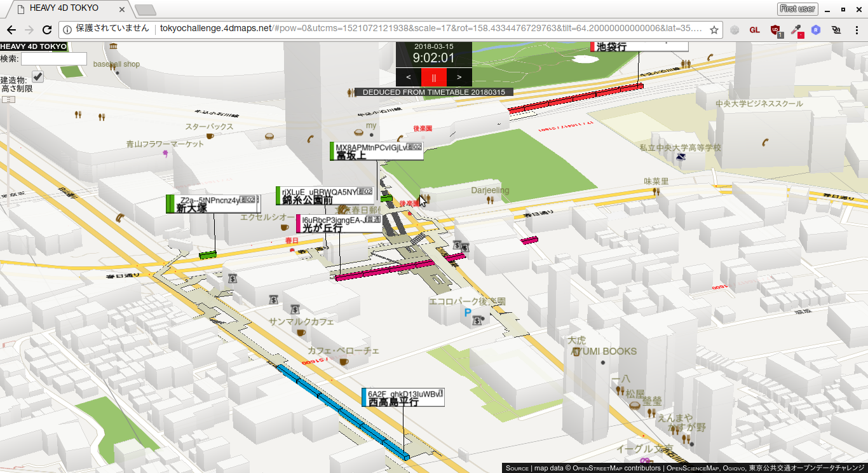
Task: Click the 検索 search input box
Action: point(54,58)
